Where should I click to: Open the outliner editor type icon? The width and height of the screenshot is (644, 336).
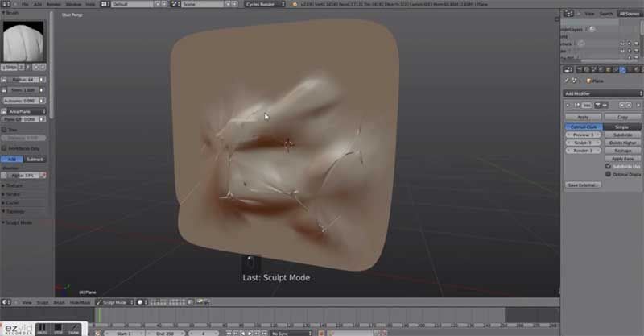pos(568,14)
